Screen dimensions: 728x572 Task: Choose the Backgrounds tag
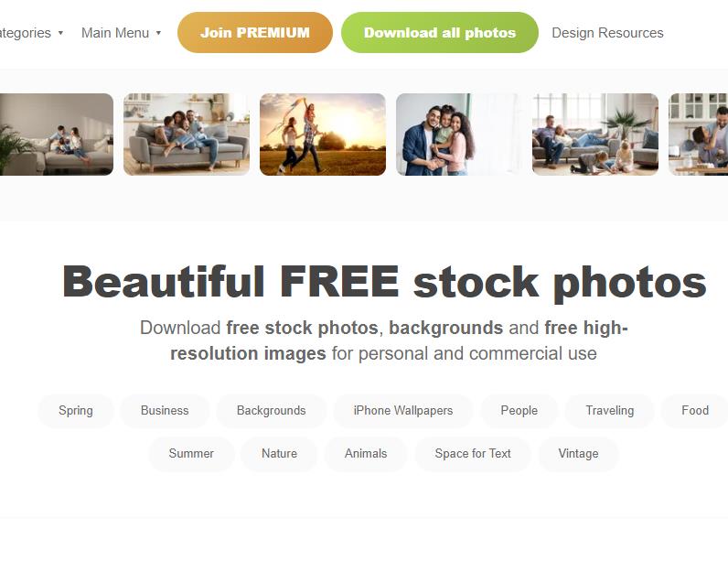coord(271,411)
